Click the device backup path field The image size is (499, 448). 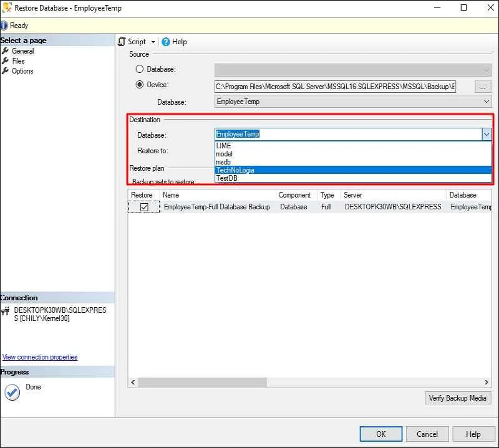[335, 87]
